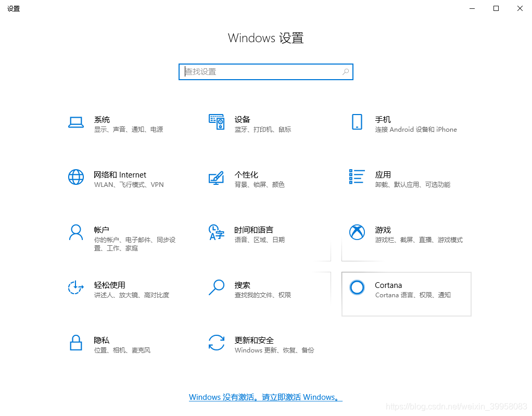Open the 轻松使用 dashed-circle icon

click(75, 287)
